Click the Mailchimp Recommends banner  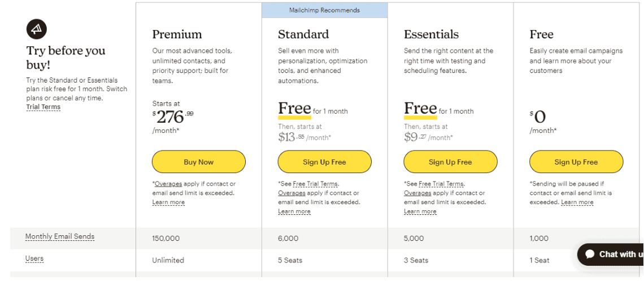tap(324, 10)
